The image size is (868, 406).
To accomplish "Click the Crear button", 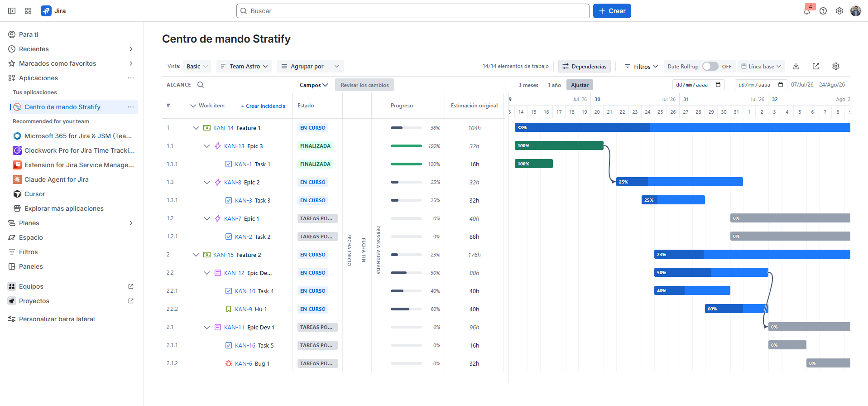I will (x=612, y=11).
